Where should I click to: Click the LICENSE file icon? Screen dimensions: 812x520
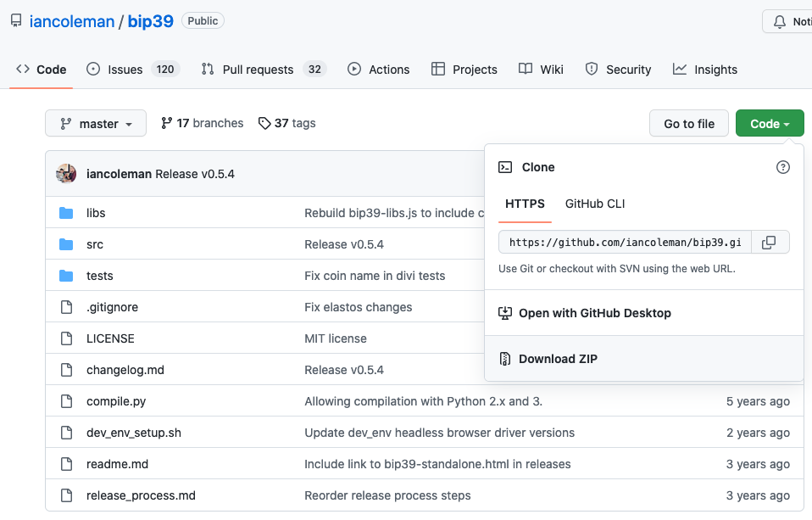[66, 338]
